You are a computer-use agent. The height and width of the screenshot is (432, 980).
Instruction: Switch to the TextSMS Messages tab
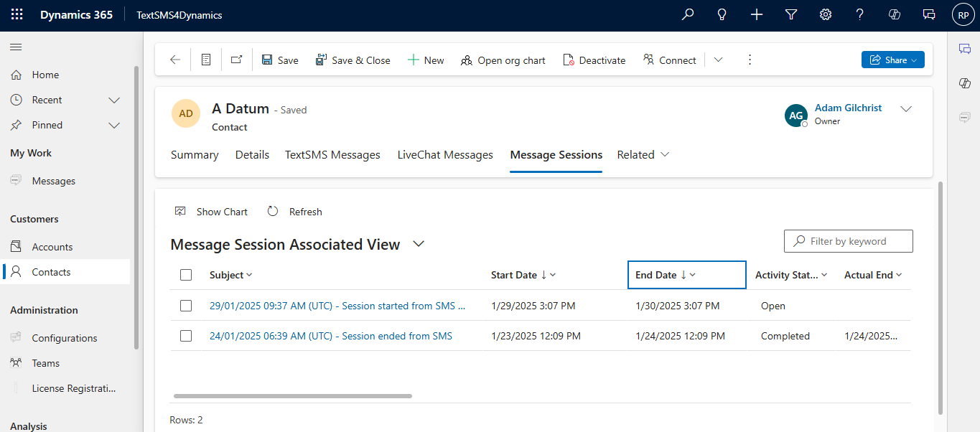(x=332, y=155)
